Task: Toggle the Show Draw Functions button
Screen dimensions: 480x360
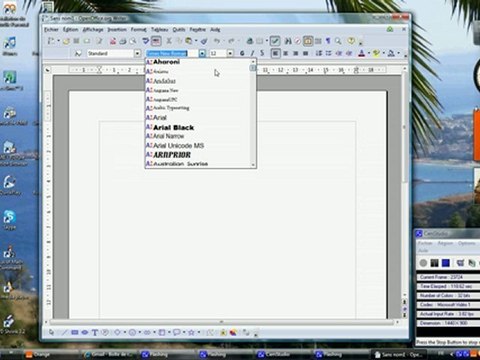Action: click(x=275, y=41)
